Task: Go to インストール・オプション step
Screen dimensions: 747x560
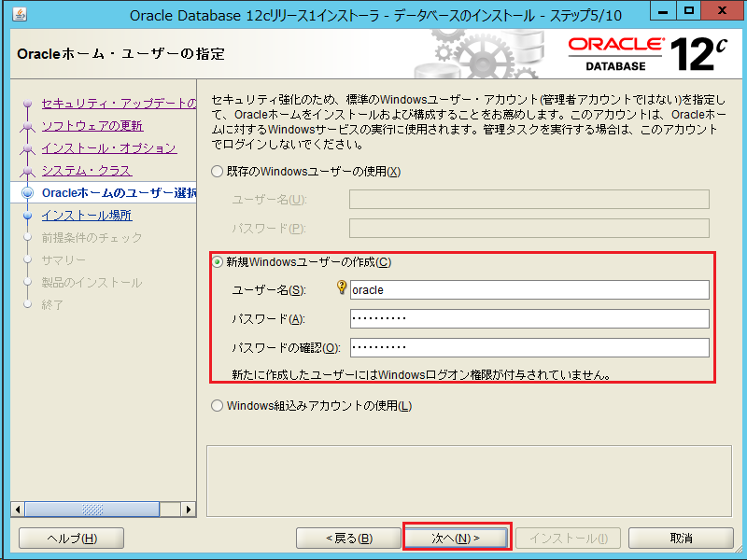Action: point(109,148)
